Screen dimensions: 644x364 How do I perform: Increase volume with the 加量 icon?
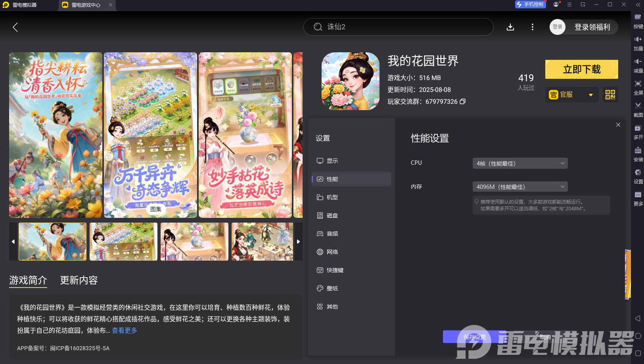tap(638, 44)
